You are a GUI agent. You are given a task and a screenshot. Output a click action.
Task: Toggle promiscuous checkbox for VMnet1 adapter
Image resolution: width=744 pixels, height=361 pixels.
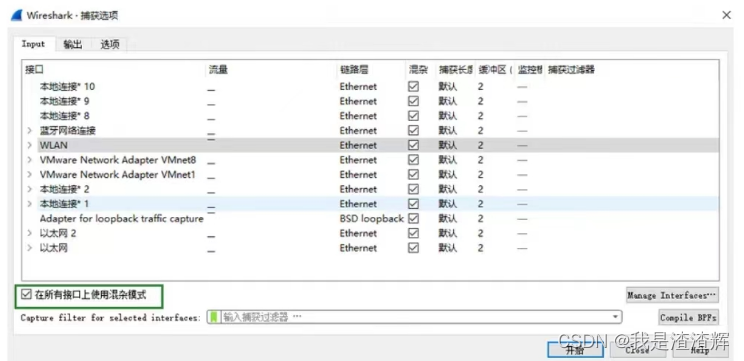pyautogui.click(x=414, y=175)
